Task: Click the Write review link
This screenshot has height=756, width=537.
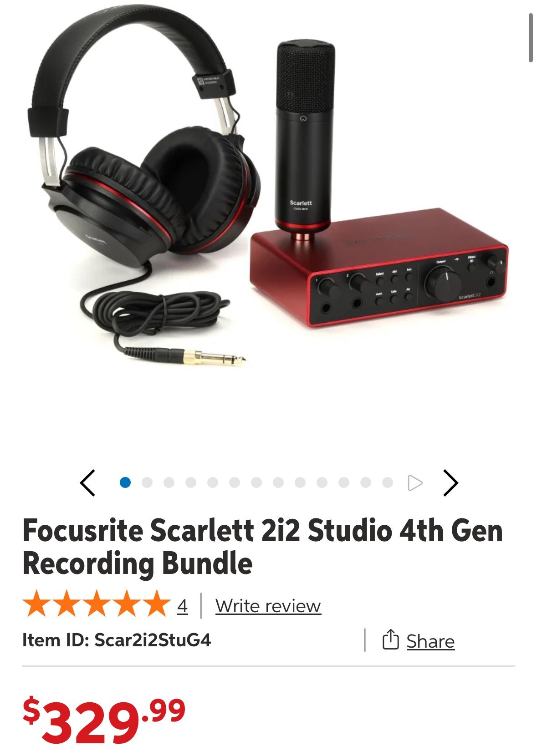Action: point(268,606)
